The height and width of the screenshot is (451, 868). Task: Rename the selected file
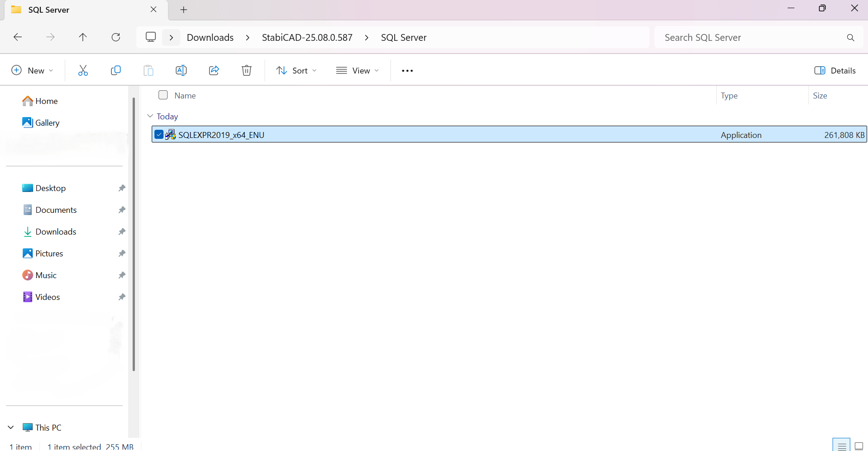coord(181,70)
